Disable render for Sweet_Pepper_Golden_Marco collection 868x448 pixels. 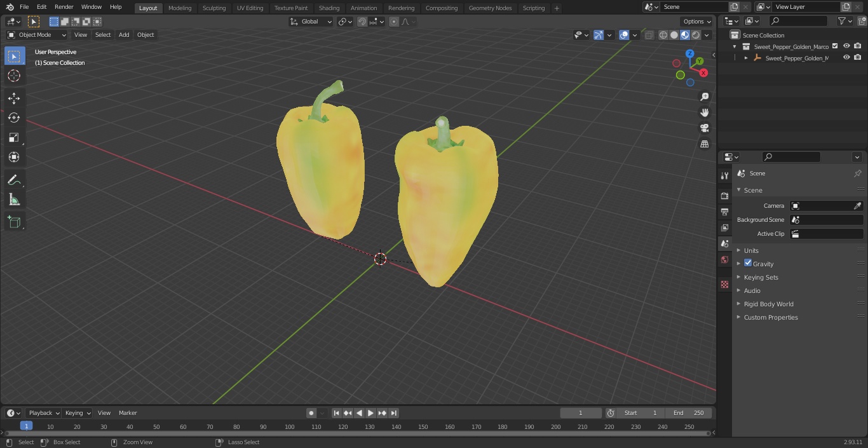pos(858,46)
